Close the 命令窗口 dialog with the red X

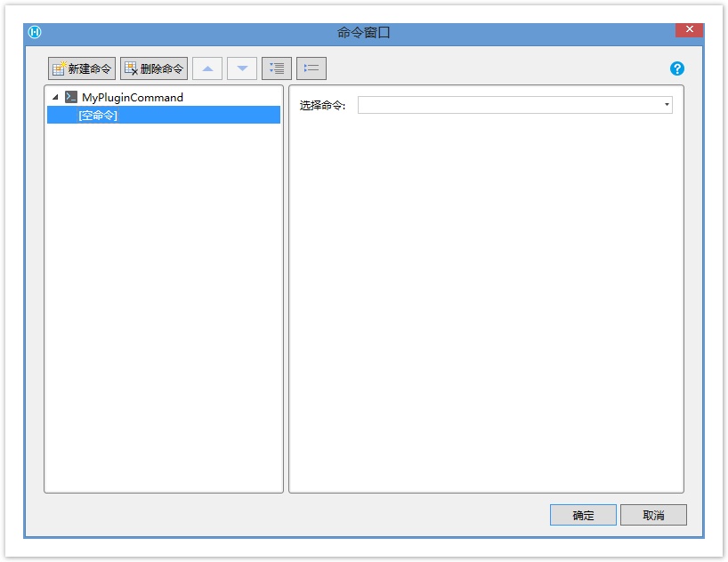pyautogui.click(x=690, y=29)
